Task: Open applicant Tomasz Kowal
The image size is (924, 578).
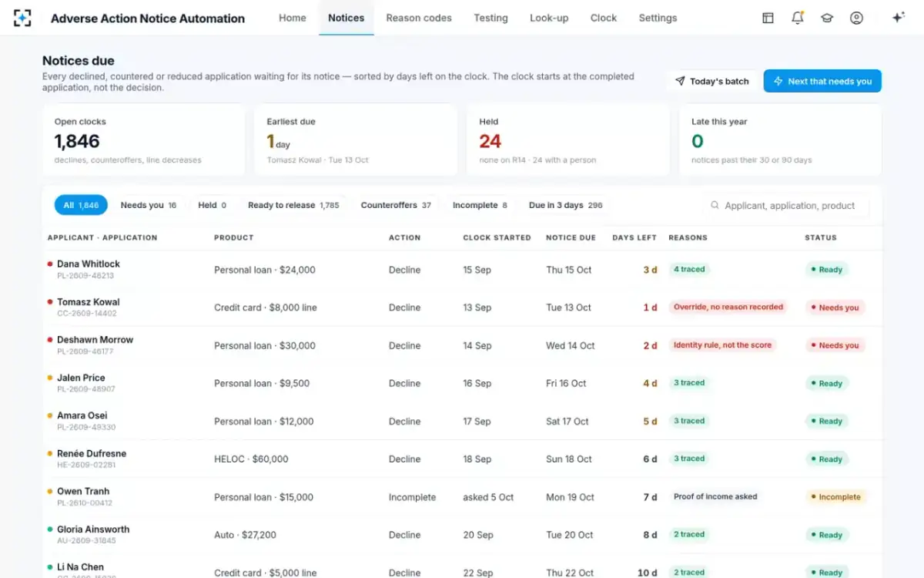Action: pos(89,302)
